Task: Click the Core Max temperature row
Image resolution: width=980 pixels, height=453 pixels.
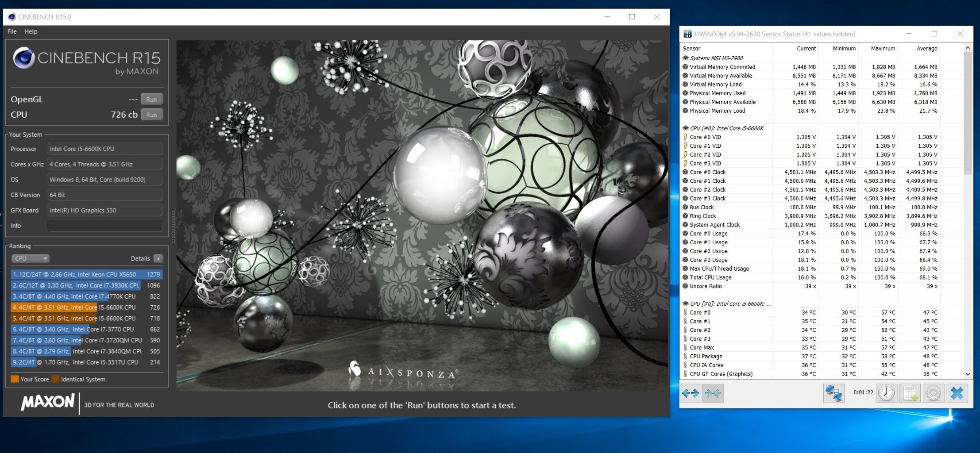Action: (822, 348)
